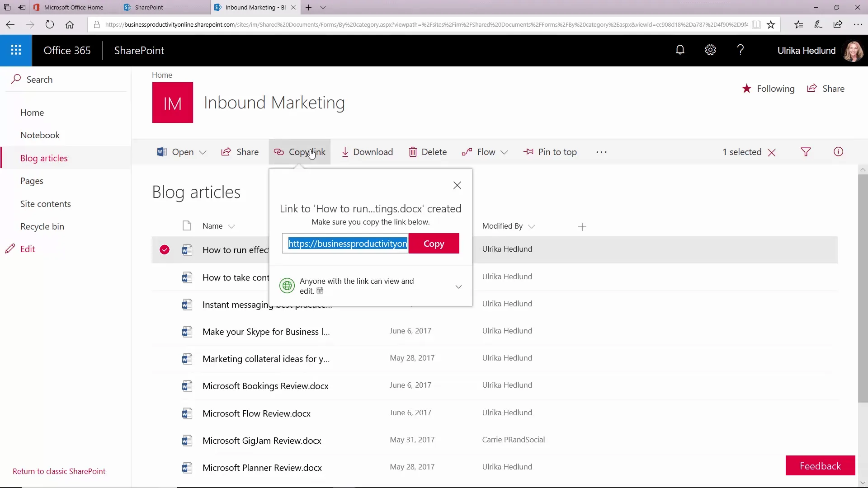The height and width of the screenshot is (488, 868).
Task: Open the Office 365 app launcher waffle
Action: 16,50
